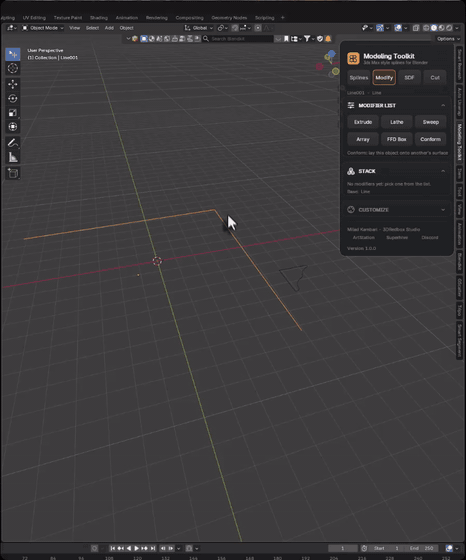Switch to the Geometry Nodes workspace tab
This screenshot has height=560, width=466.
click(229, 18)
